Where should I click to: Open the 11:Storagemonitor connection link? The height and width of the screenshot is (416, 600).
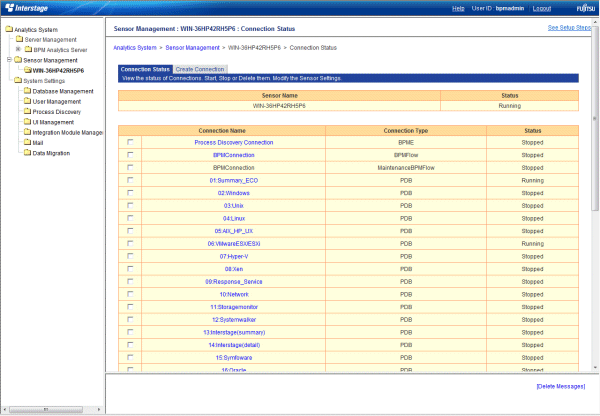click(x=234, y=307)
